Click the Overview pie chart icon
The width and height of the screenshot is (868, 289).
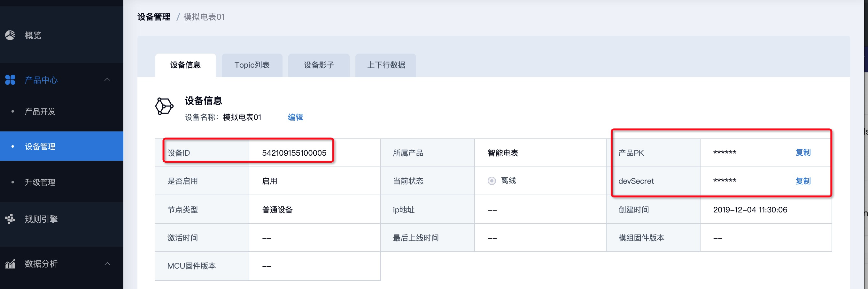pos(10,35)
